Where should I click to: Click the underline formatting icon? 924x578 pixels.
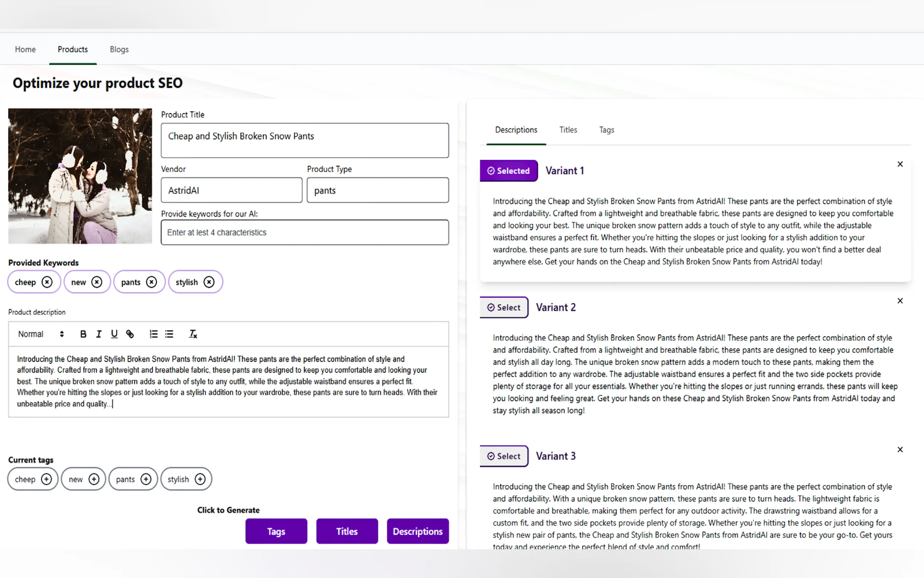pyautogui.click(x=114, y=334)
